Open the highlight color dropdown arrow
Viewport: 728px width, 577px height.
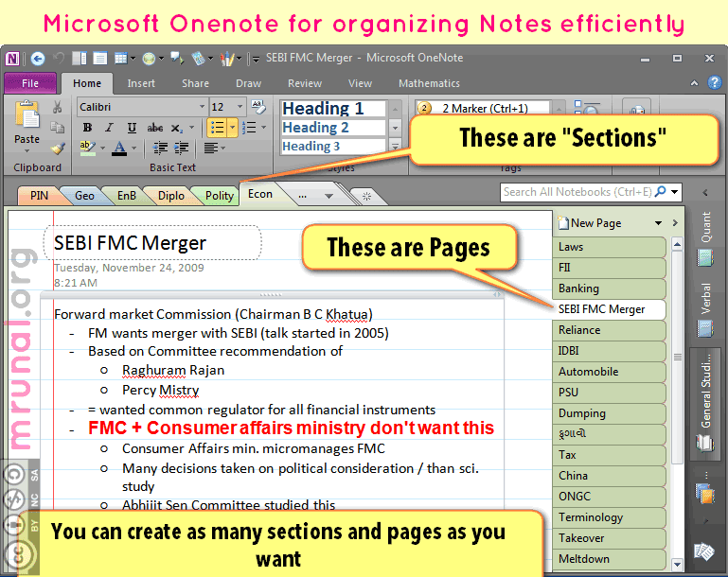tap(102, 149)
